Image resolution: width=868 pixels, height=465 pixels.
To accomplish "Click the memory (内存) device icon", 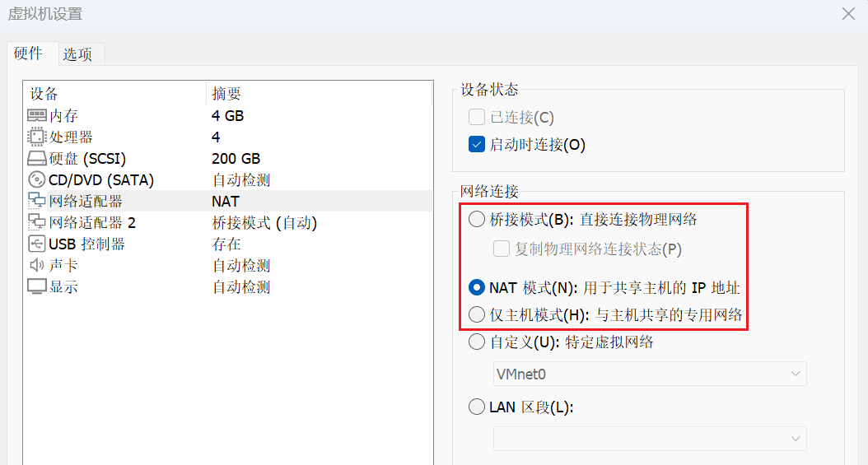I will 37,116.
